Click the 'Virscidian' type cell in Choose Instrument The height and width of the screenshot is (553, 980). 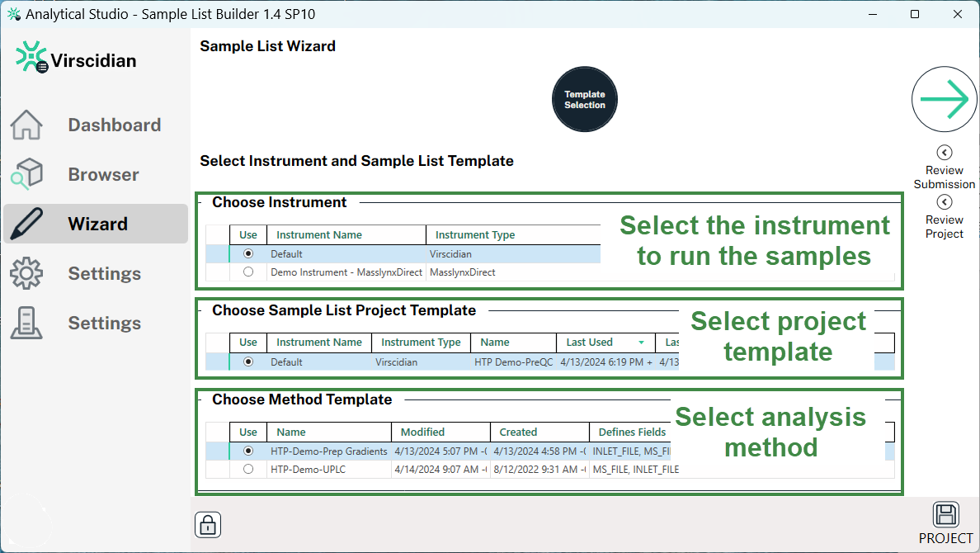pyautogui.click(x=450, y=254)
